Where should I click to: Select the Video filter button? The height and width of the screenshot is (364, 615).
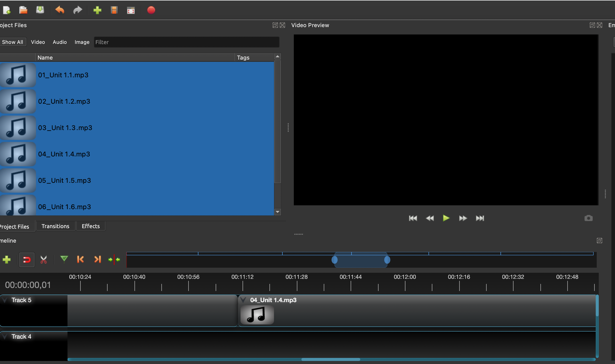coord(38,42)
